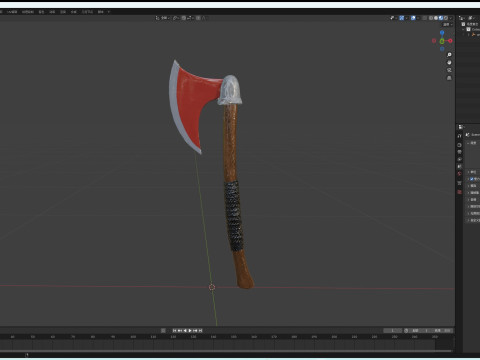Switch to the Compositing workspace tab
Screen dimensions: 480x360
[74, 12]
